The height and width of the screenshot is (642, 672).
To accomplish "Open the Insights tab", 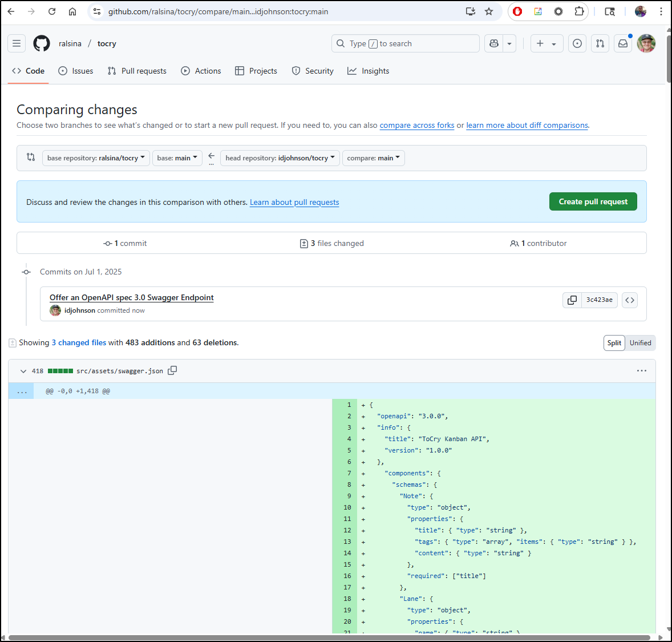I will (x=369, y=71).
